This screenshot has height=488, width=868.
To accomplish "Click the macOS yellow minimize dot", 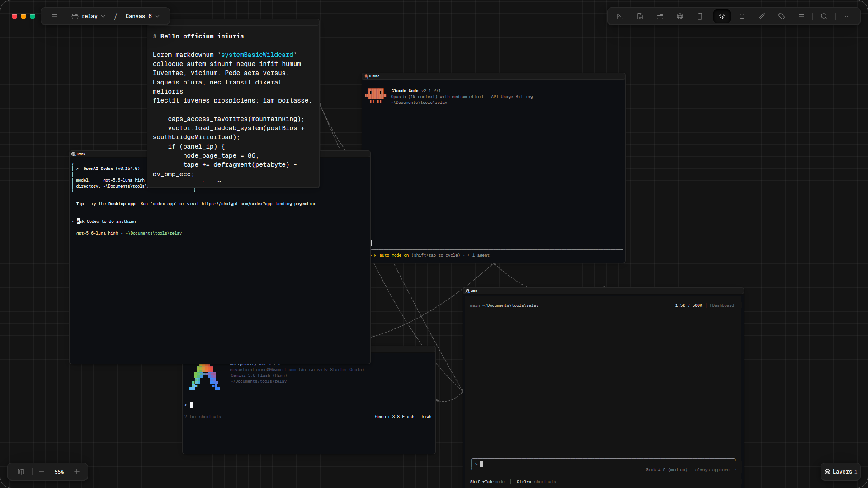I will pos(24,16).
